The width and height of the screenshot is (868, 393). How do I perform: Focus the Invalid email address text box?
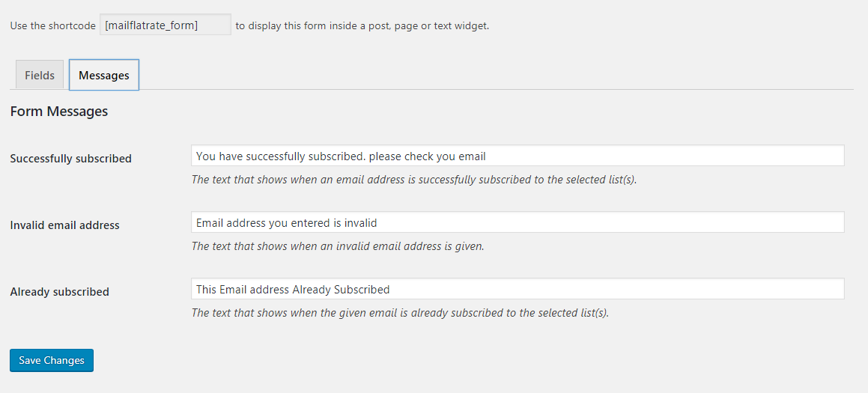tap(518, 222)
